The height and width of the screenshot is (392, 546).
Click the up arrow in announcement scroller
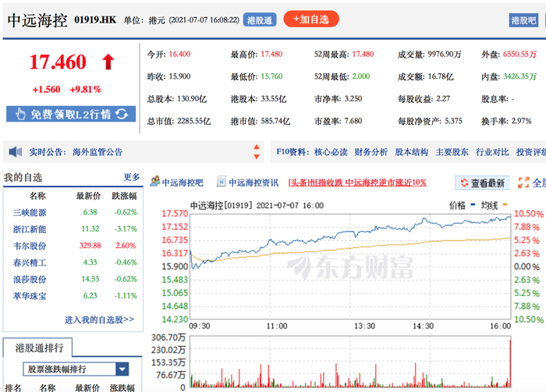coord(257,147)
